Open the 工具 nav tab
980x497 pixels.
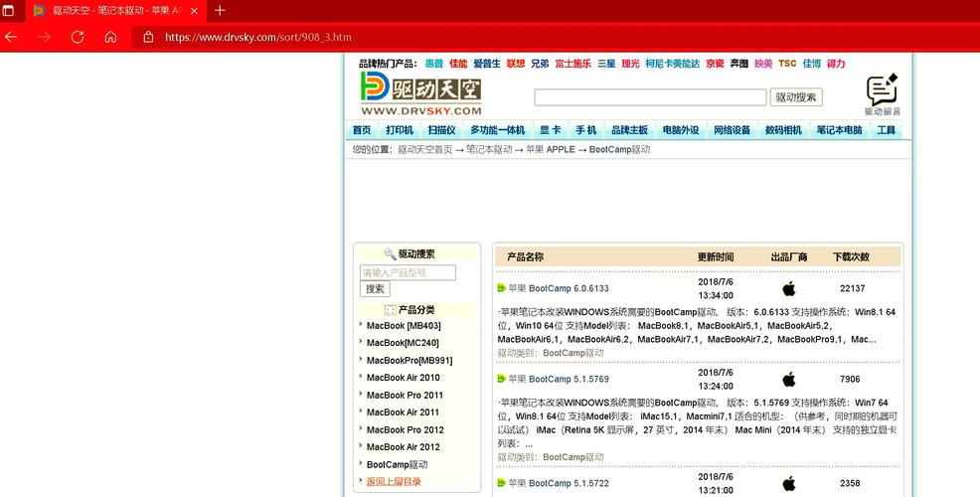pos(887,130)
